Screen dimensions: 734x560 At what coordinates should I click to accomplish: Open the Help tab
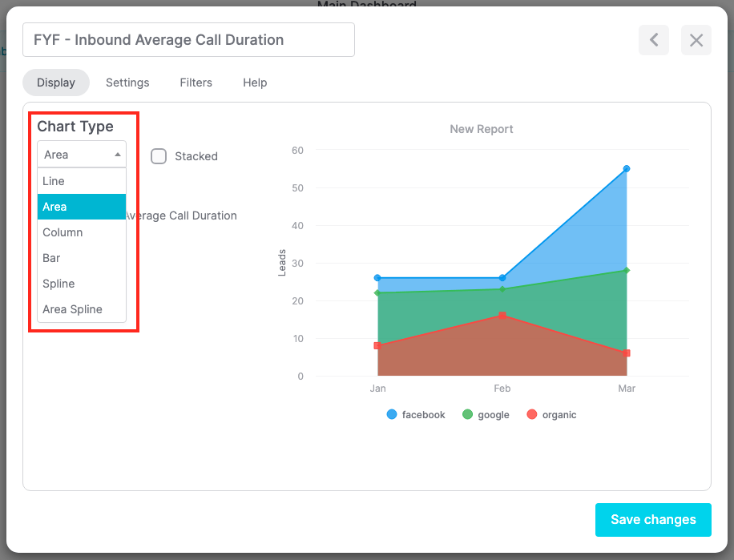pyautogui.click(x=255, y=83)
